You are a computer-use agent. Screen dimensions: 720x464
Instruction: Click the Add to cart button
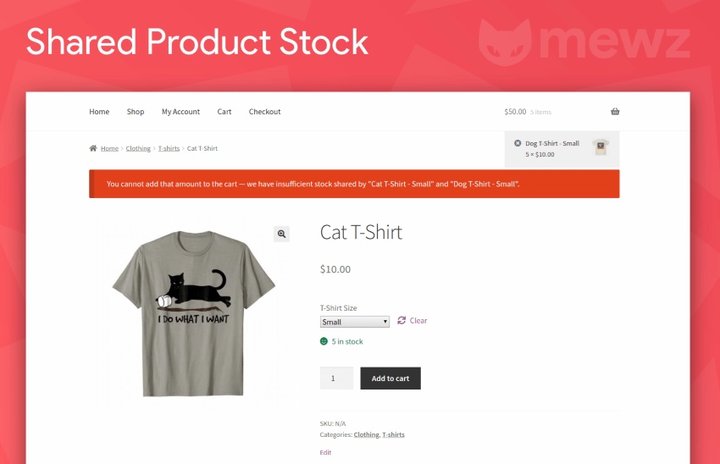390,378
